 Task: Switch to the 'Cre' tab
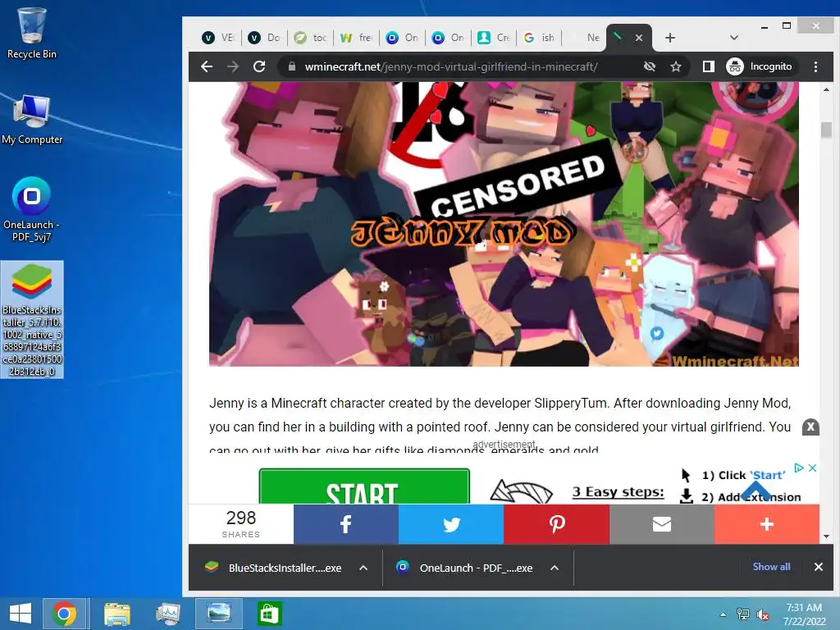tap(495, 38)
